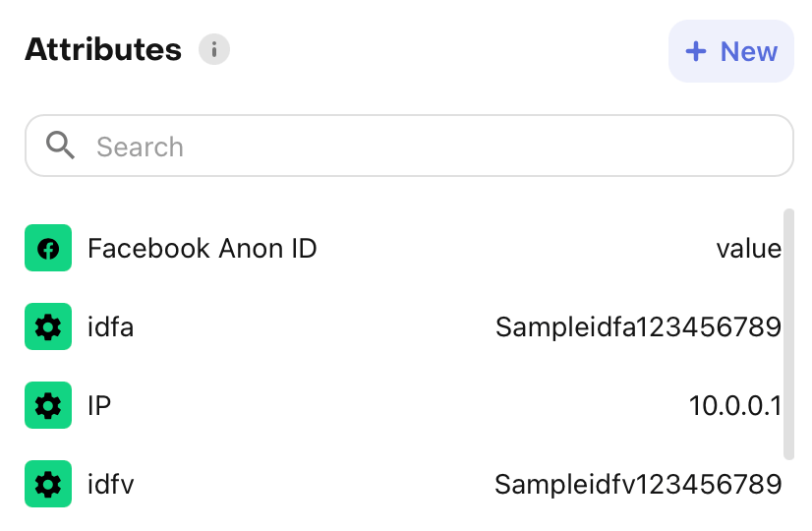Click the gear icon next to idfa

pyautogui.click(x=48, y=326)
